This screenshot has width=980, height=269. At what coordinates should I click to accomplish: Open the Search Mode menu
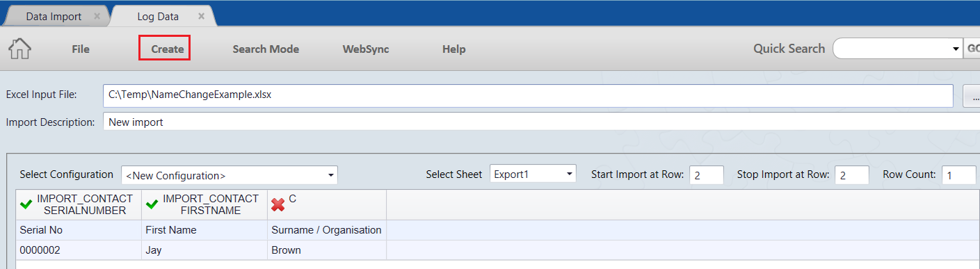point(266,49)
